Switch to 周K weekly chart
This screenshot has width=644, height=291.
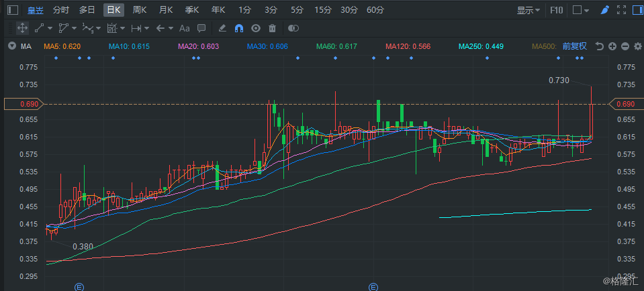140,10
